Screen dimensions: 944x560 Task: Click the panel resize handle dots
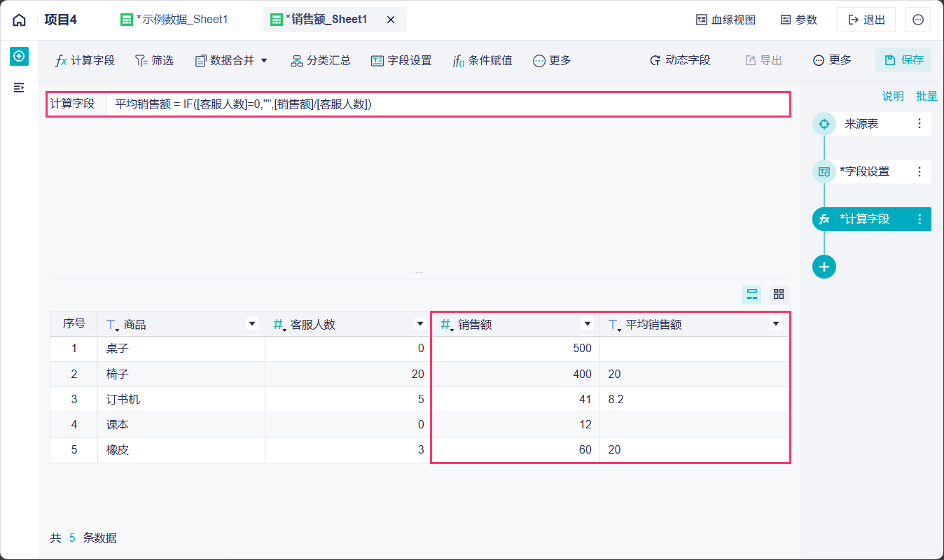click(x=419, y=272)
